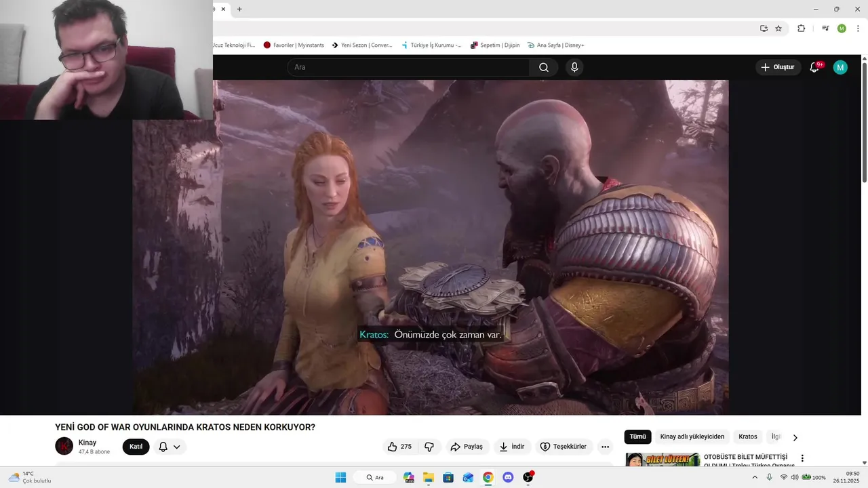This screenshot has height=488, width=868.
Task: Open Ana Sayfa | Disney+ bookmark
Action: pyautogui.click(x=555, y=45)
